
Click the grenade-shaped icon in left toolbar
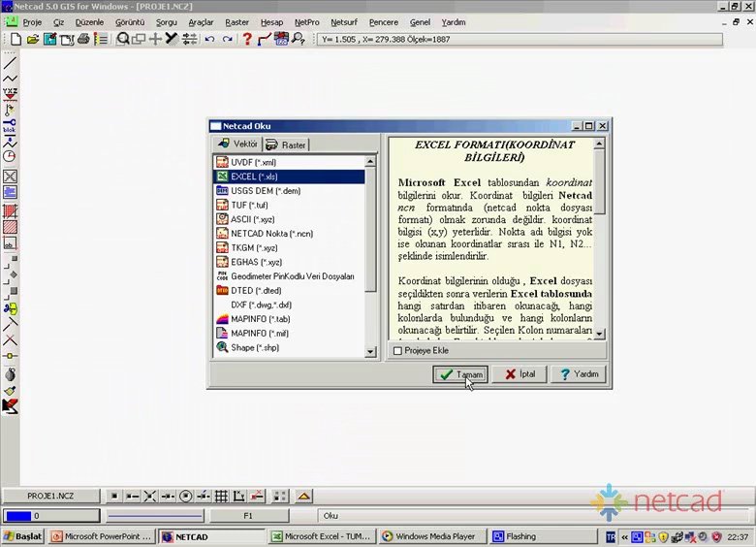[x=10, y=374]
